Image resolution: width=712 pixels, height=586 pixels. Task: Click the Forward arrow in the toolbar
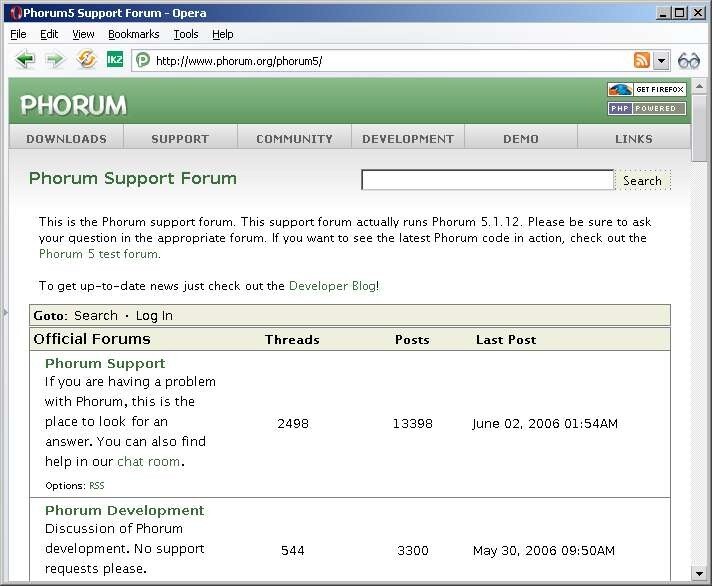(55, 60)
